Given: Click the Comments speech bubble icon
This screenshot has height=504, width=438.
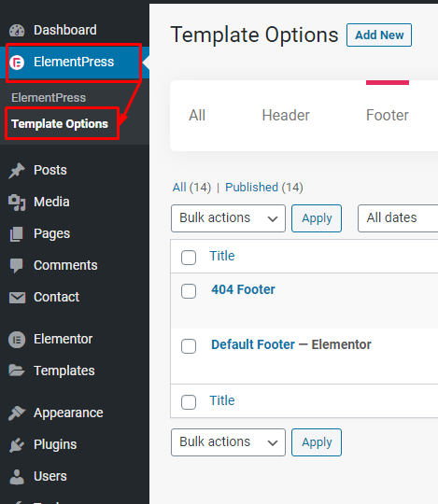Looking at the screenshot, I should coord(17,265).
